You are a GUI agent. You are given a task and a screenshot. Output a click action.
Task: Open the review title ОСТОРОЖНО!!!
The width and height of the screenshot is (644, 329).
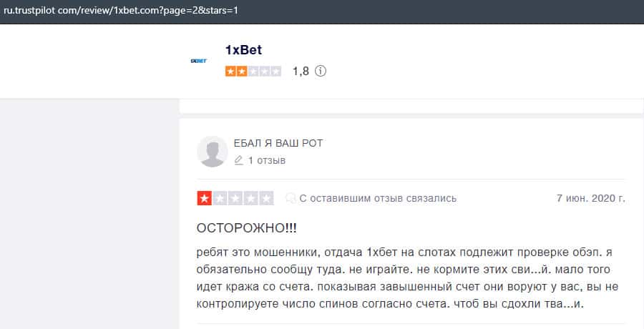click(246, 228)
